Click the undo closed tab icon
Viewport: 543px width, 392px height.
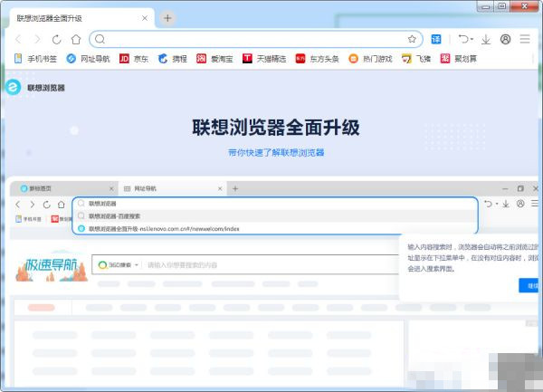(x=463, y=39)
